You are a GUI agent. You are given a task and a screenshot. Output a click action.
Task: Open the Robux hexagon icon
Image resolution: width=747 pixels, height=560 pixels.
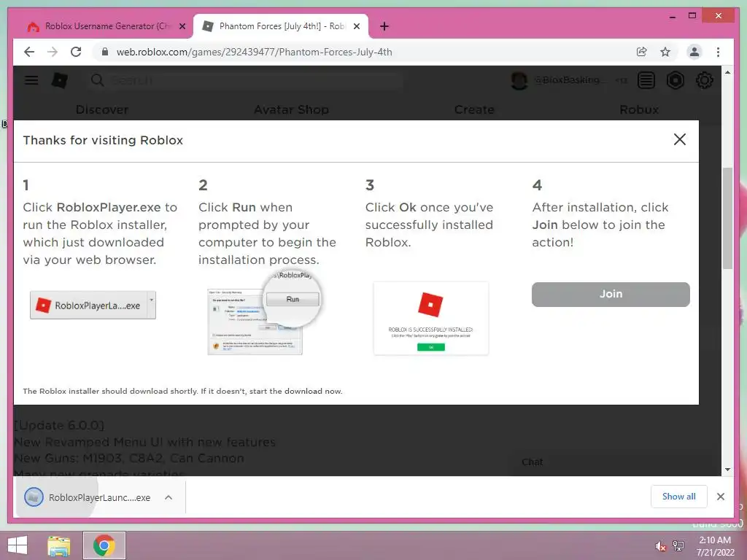[x=675, y=80]
